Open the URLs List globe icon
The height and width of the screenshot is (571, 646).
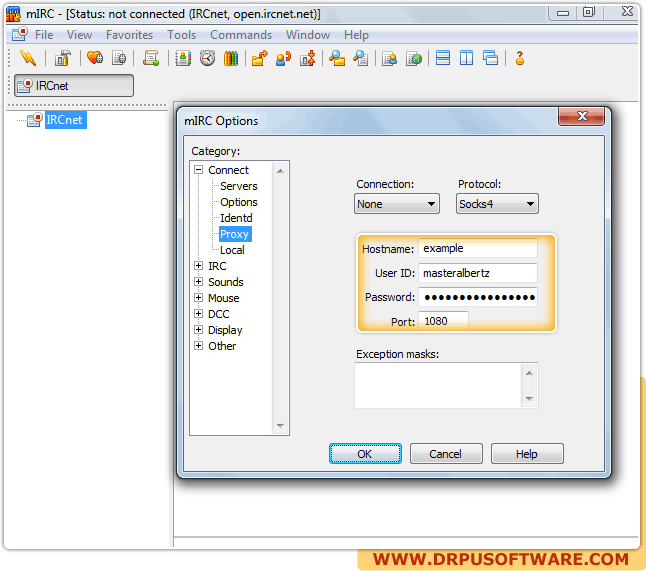[x=414, y=58]
